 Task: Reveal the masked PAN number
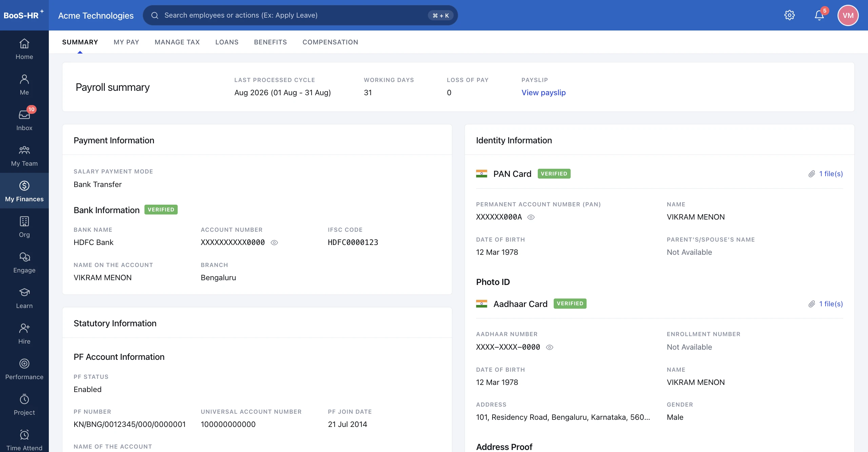(x=531, y=217)
